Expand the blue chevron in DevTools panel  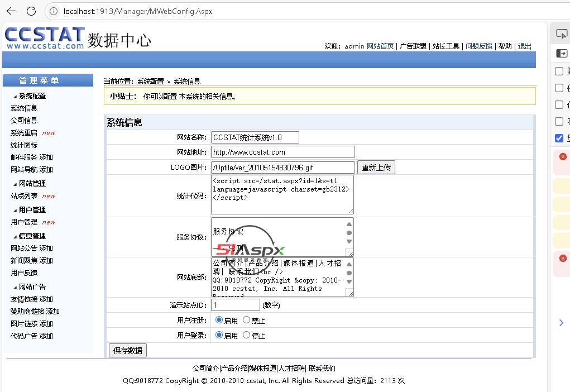pyautogui.click(x=561, y=323)
